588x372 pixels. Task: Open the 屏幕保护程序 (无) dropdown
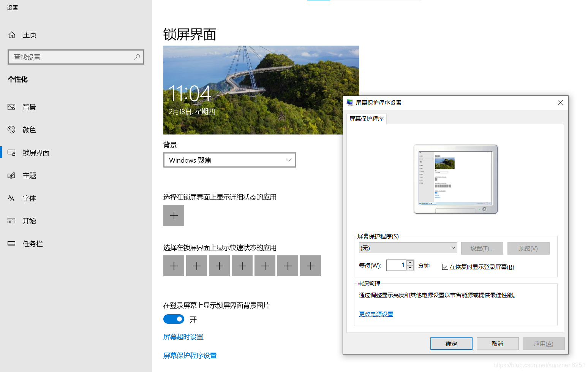pyautogui.click(x=408, y=248)
